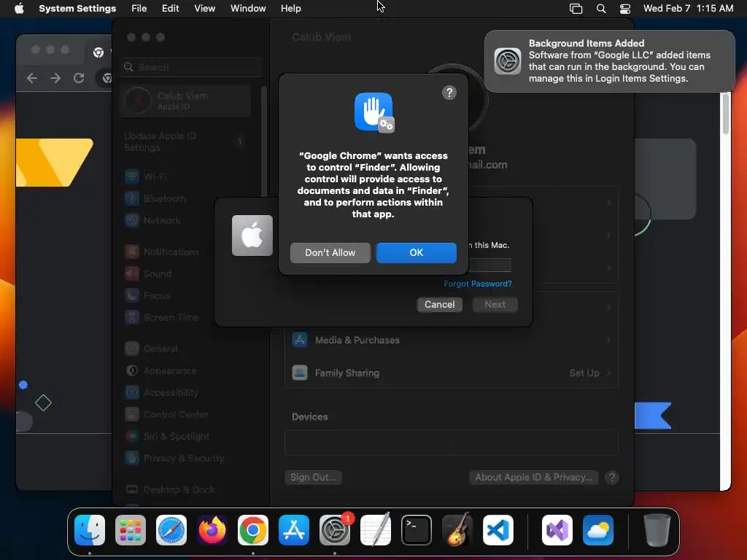Viewport: 747px width, 560px height.
Task: Open Update Apple ID Settings item
Action: coord(186,142)
